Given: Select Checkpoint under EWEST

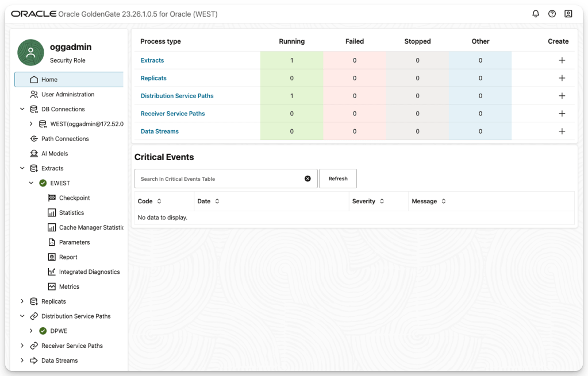Looking at the screenshot, I should [74, 198].
